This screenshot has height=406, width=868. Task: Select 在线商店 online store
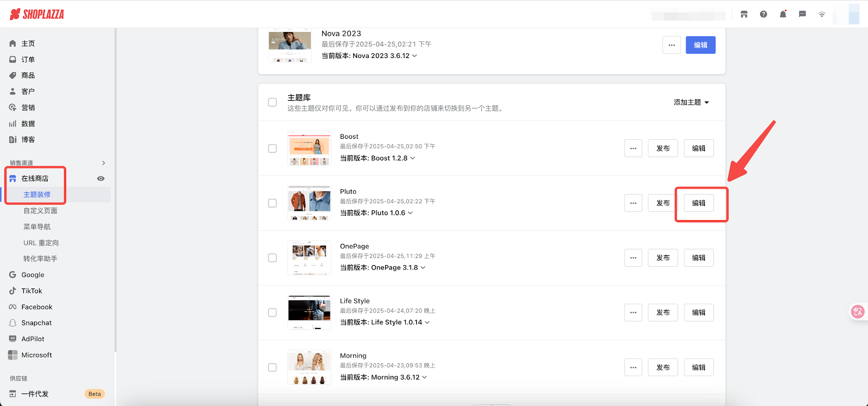[35, 178]
